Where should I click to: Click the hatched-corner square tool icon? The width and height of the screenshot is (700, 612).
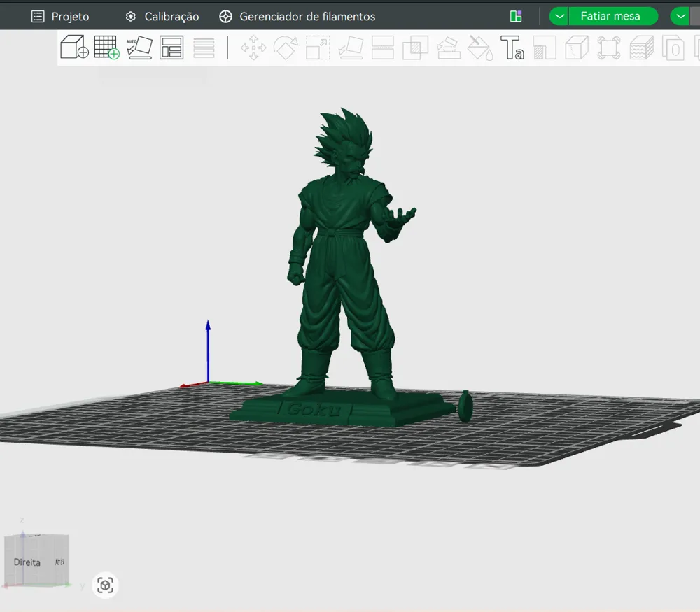click(x=545, y=48)
